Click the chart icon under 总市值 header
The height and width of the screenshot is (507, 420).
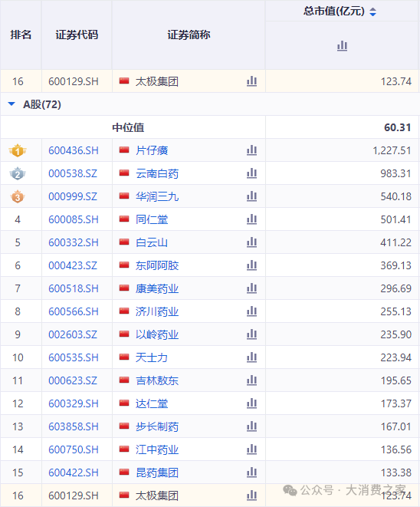point(342,45)
